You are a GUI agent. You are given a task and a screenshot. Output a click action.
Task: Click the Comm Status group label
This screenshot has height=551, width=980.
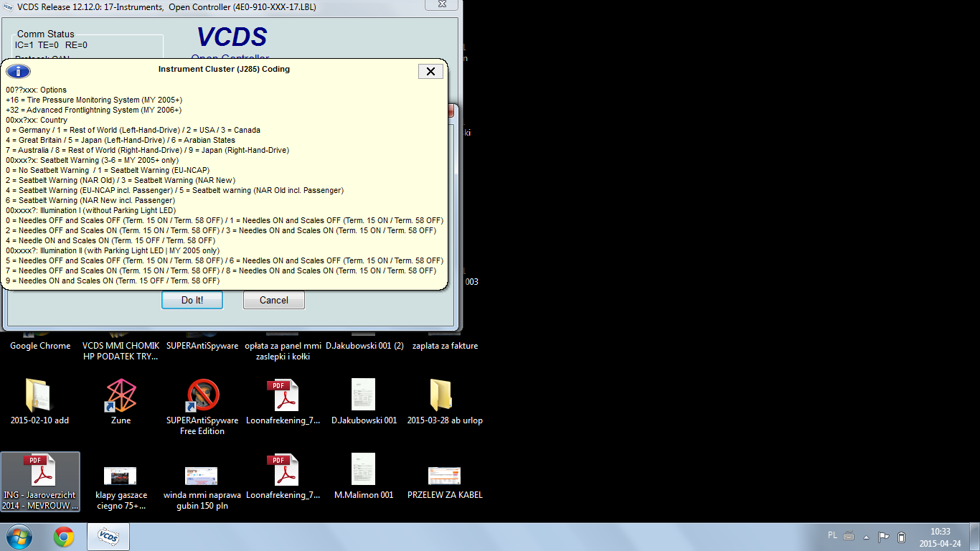[x=46, y=34]
